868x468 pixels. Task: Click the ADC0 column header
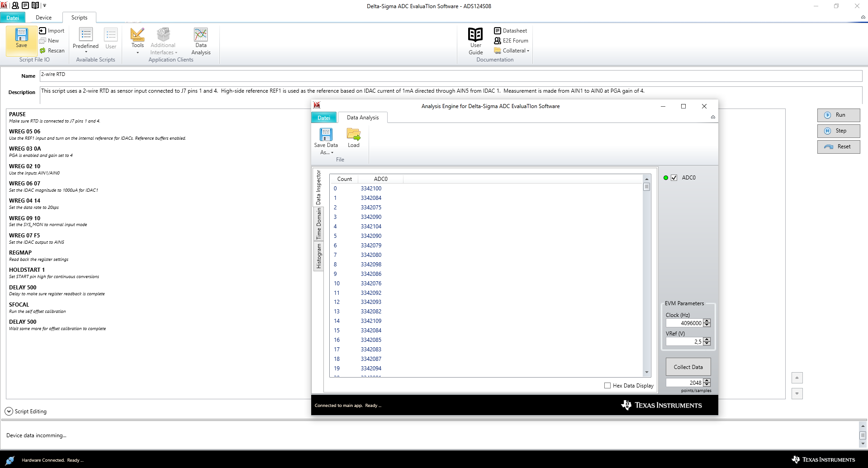click(381, 179)
